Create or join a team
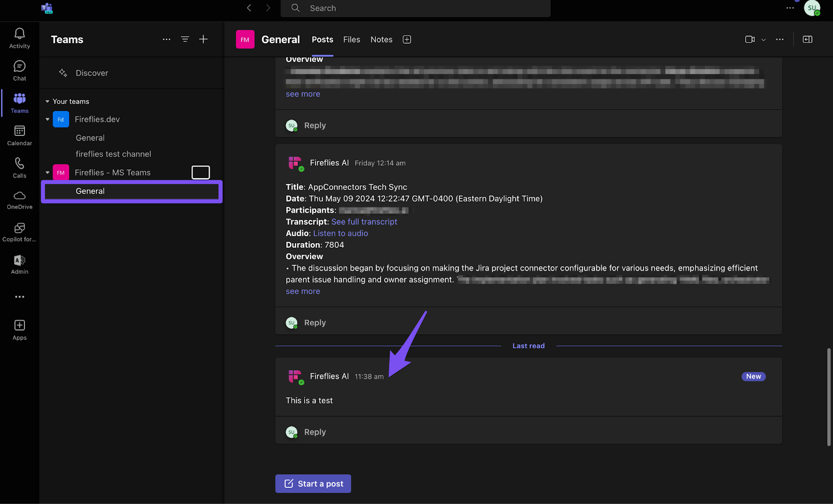 (x=203, y=39)
